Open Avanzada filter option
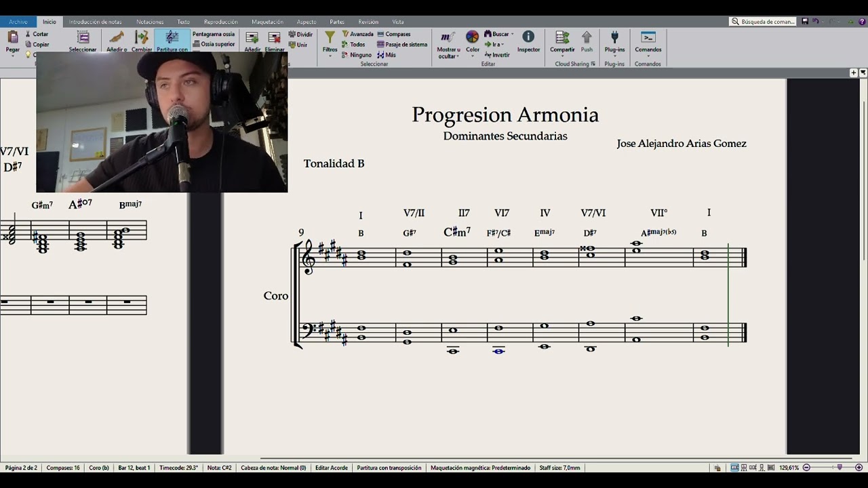This screenshot has width=868, height=488. click(357, 34)
